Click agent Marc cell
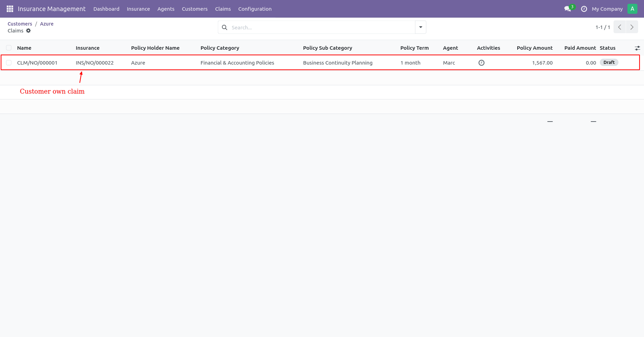 coord(449,63)
